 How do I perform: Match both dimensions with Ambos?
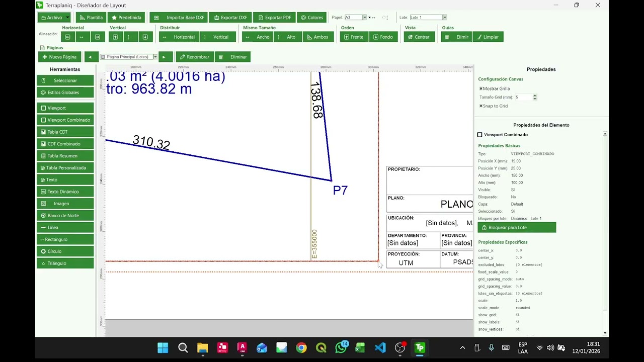pos(318,37)
